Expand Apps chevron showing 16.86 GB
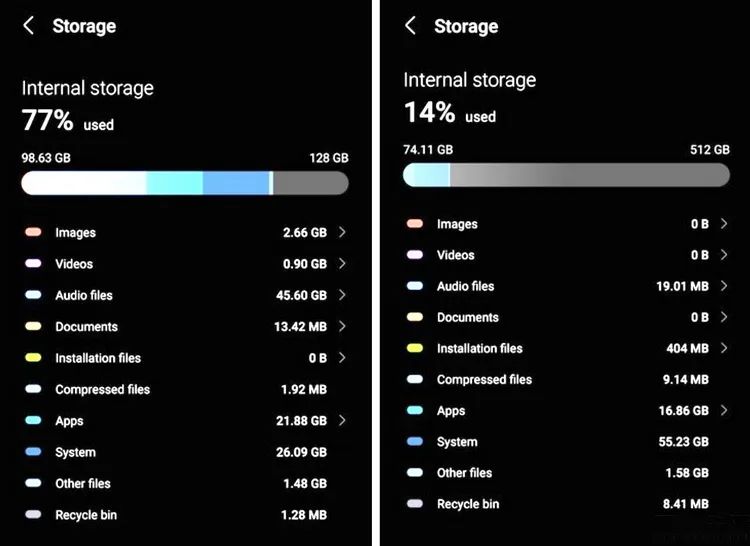This screenshot has height=546, width=750. [724, 411]
